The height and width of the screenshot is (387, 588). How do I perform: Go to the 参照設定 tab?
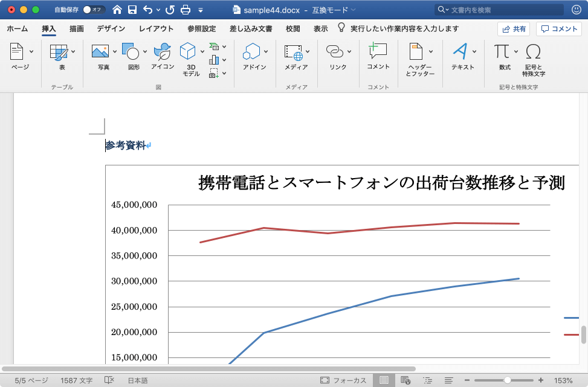(202, 29)
